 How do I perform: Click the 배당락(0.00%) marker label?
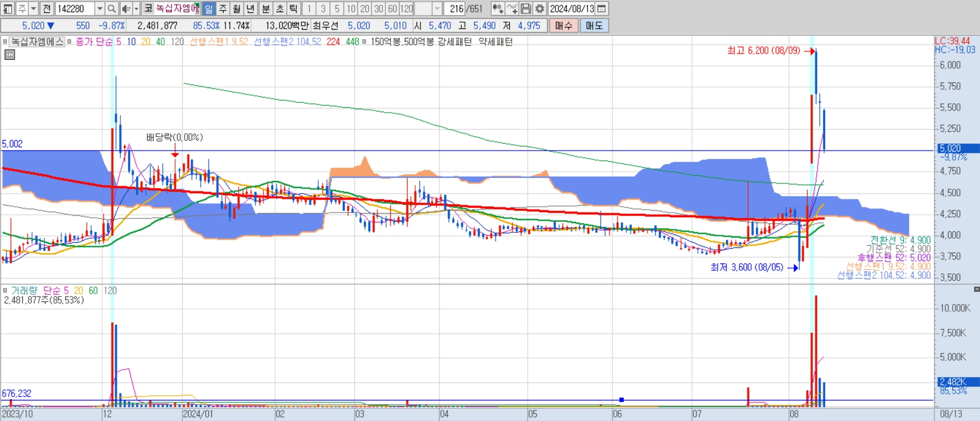click(175, 137)
